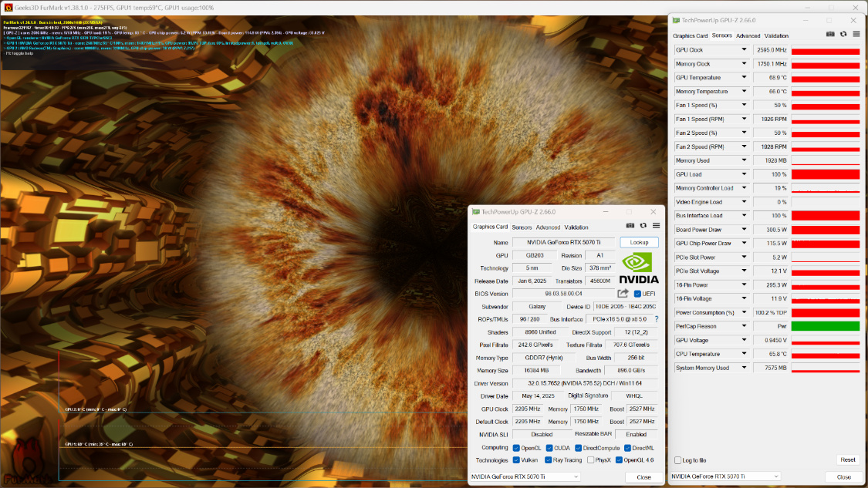The image size is (868, 488).
Task: Click the GPU-Z app icon in the Graphics Card window title bar
Action: coord(475,212)
